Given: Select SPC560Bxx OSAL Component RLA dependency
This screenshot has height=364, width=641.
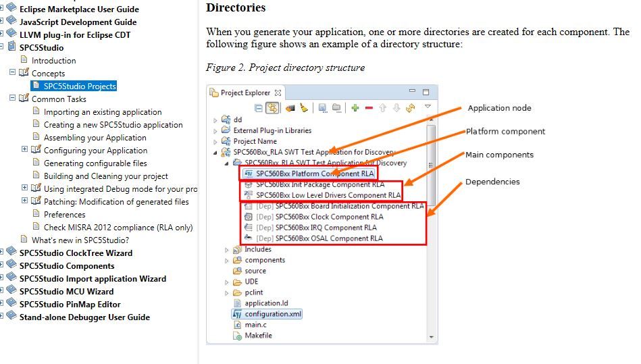Looking at the screenshot, I should pyautogui.click(x=329, y=238).
